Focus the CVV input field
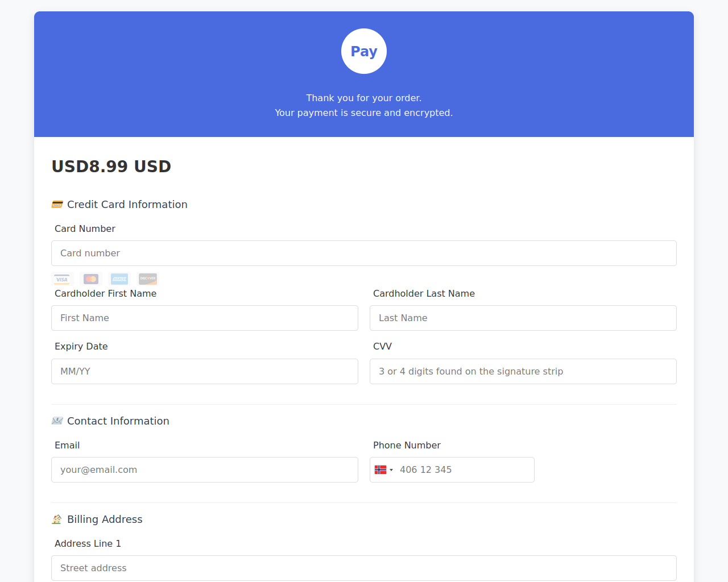 coord(523,371)
